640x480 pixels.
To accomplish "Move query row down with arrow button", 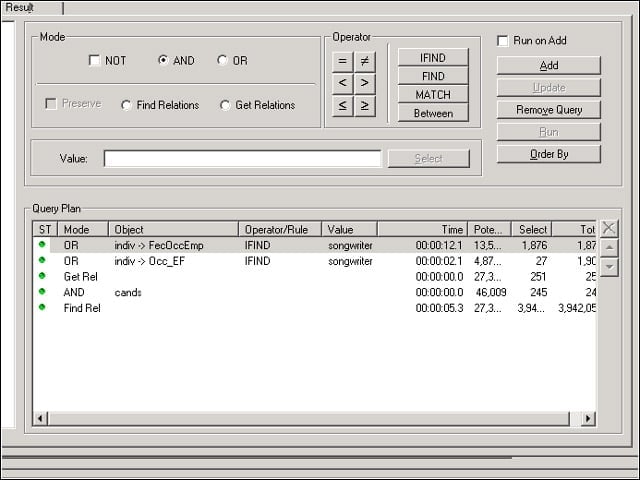I will click(x=609, y=267).
